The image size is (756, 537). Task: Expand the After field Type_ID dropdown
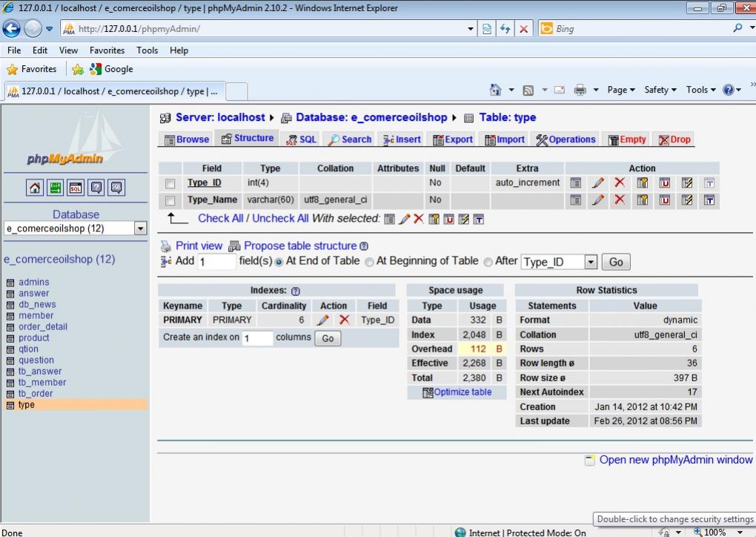click(x=590, y=262)
